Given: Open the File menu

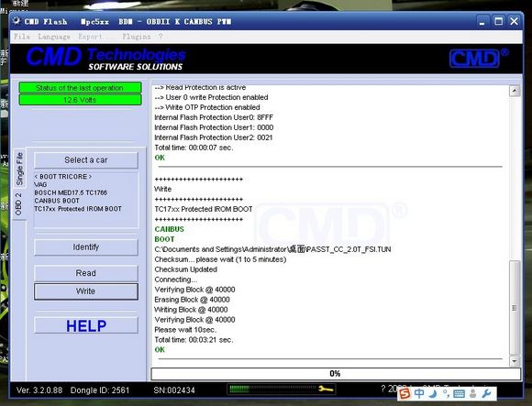Looking at the screenshot, I should tap(22, 37).
